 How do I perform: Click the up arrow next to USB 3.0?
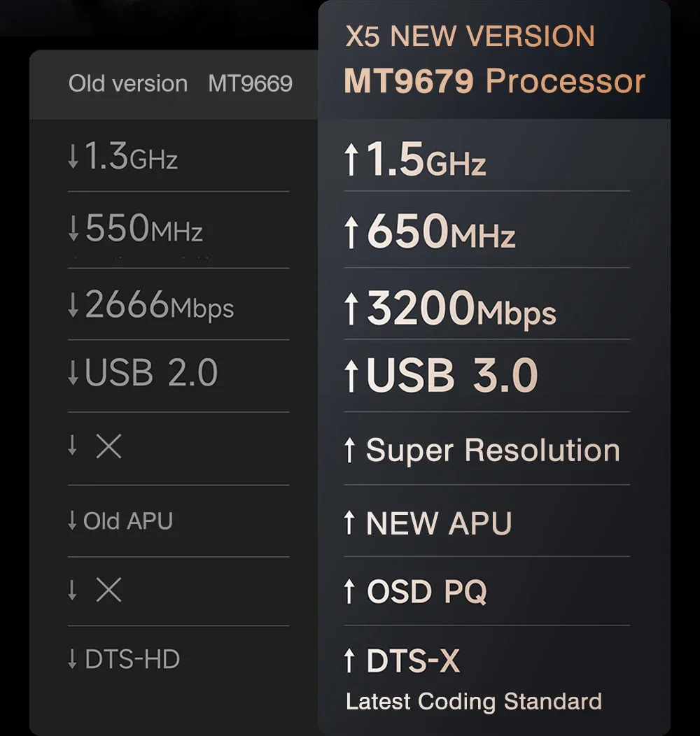pyautogui.click(x=351, y=376)
